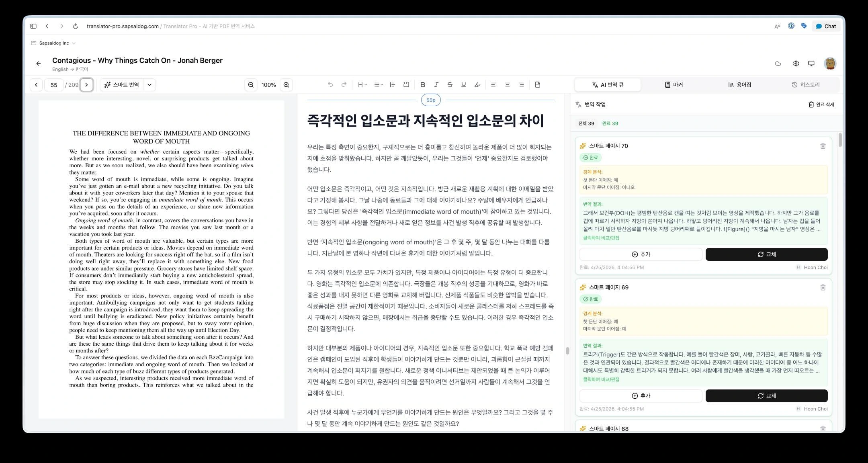
Task: Click the panel divider handle beside the editor
Action: [567, 350]
